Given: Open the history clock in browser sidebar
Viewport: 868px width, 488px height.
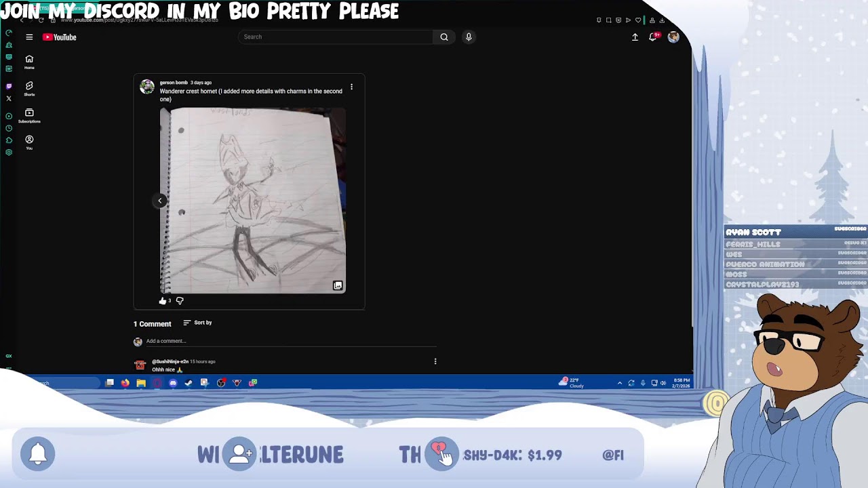Looking at the screenshot, I should click(9, 128).
